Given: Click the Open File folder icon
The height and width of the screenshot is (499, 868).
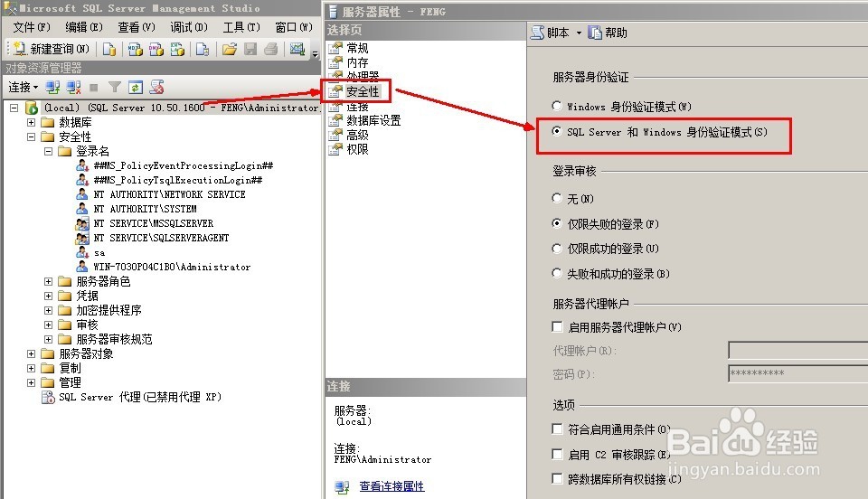Looking at the screenshot, I should 229,49.
